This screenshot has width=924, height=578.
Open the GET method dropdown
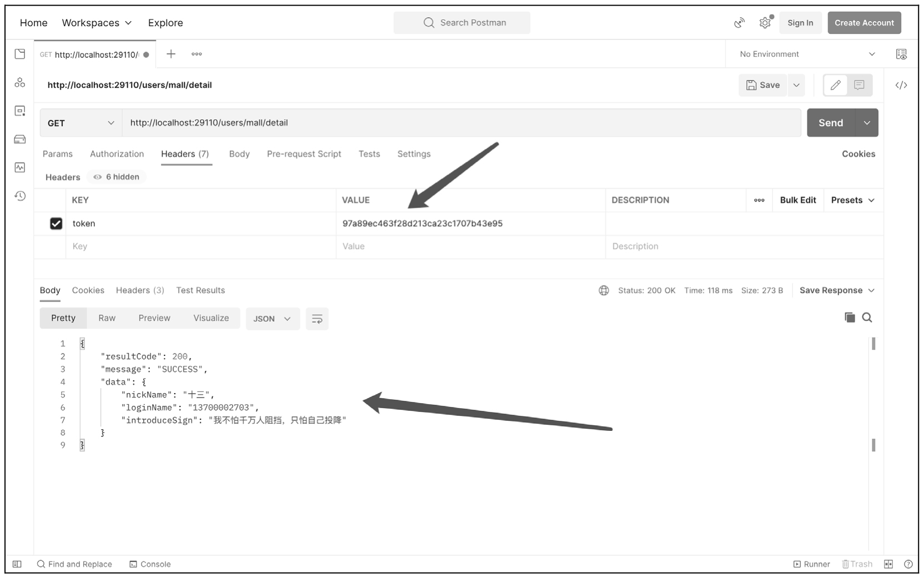tap(81, 123)
